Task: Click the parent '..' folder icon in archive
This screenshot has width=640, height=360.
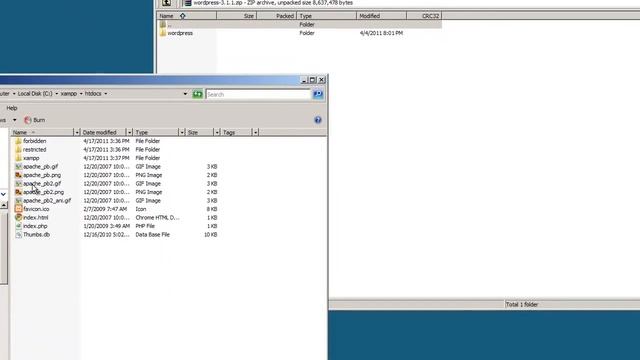Action: (x=163, y=24)
